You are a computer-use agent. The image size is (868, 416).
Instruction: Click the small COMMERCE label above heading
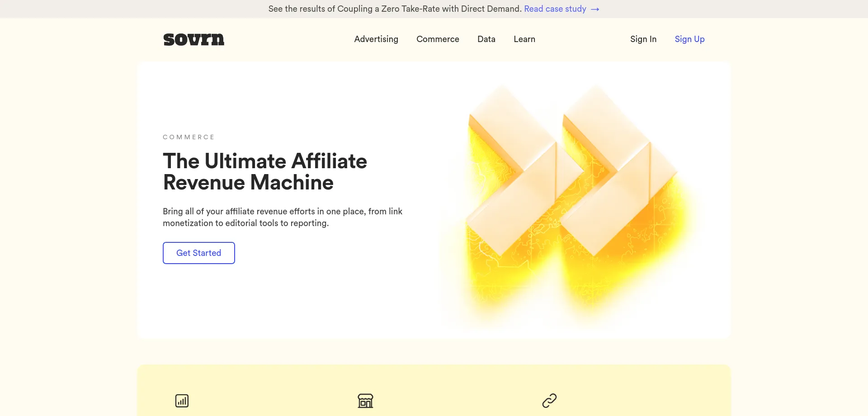(189, 137)
